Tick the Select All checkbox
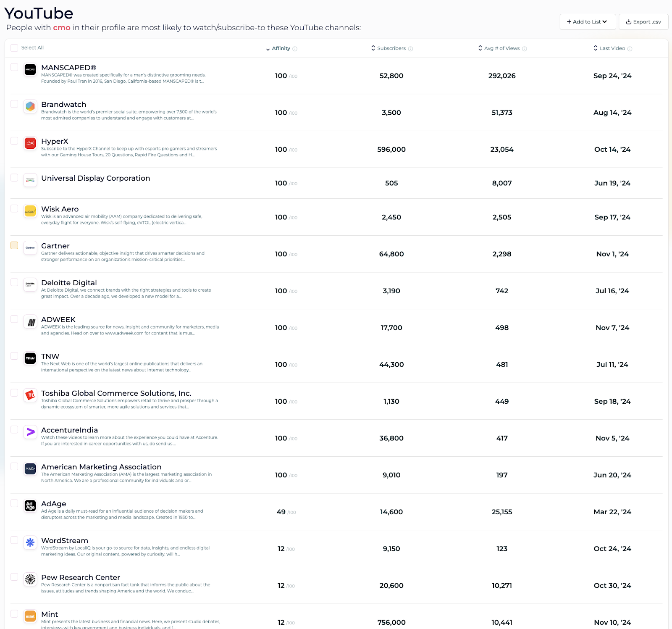 (14, 48)
